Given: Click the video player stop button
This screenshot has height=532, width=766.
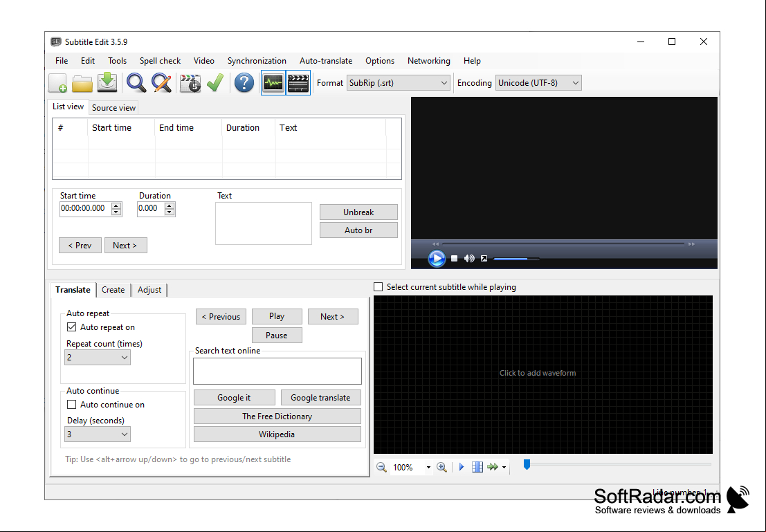Looking at the screenshot, I should click(x=455, y=259).
